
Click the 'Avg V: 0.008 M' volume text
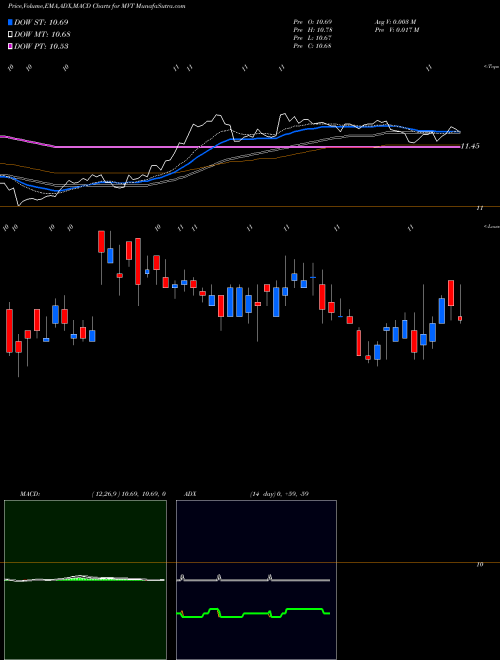(x=395, y=22)
